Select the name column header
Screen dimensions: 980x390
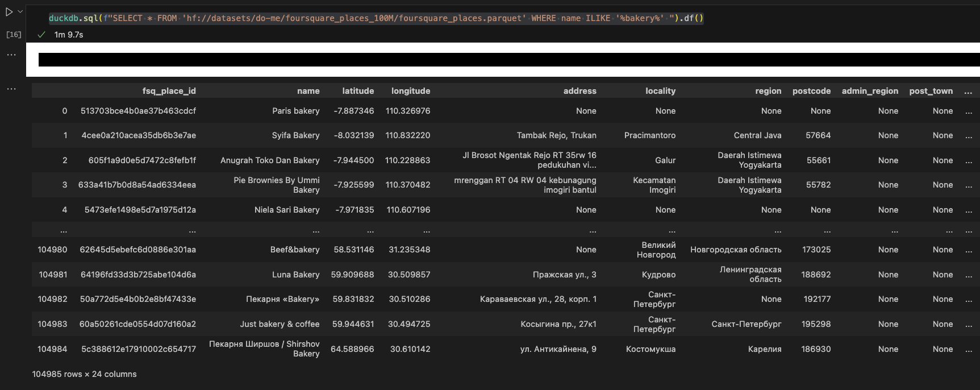coord(308,91)
